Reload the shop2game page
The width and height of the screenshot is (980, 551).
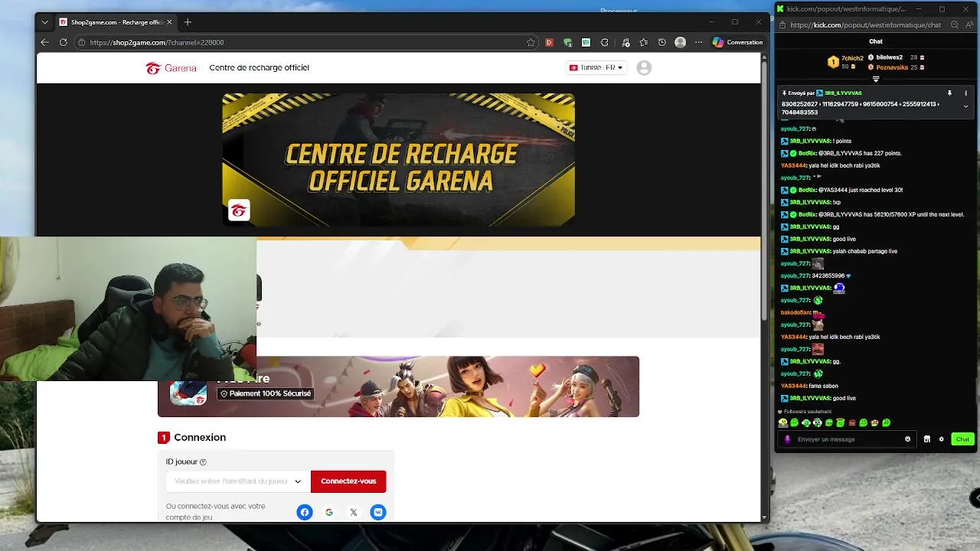tap(63, 42)
